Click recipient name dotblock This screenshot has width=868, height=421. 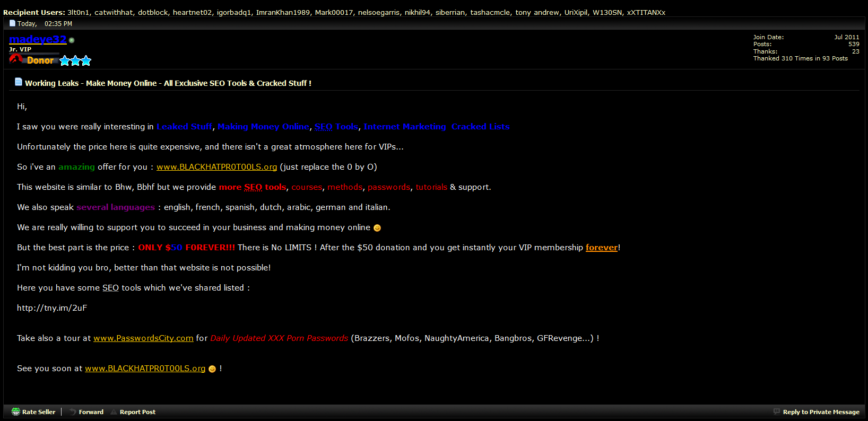[153, 12]
